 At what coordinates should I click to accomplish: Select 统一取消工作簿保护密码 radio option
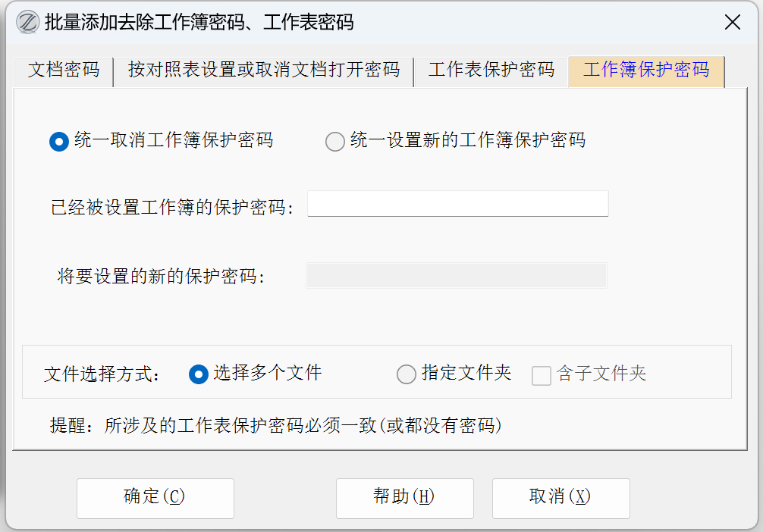point(59,142)
